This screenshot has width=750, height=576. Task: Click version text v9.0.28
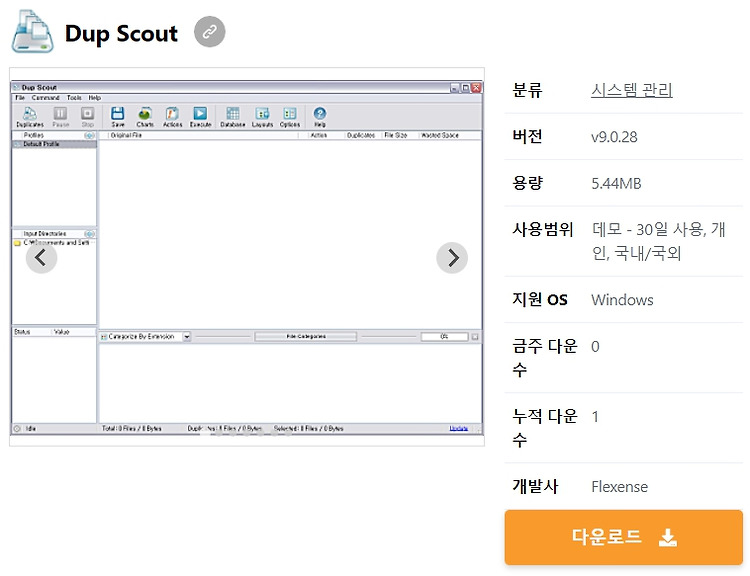click(x=614, y=137)
